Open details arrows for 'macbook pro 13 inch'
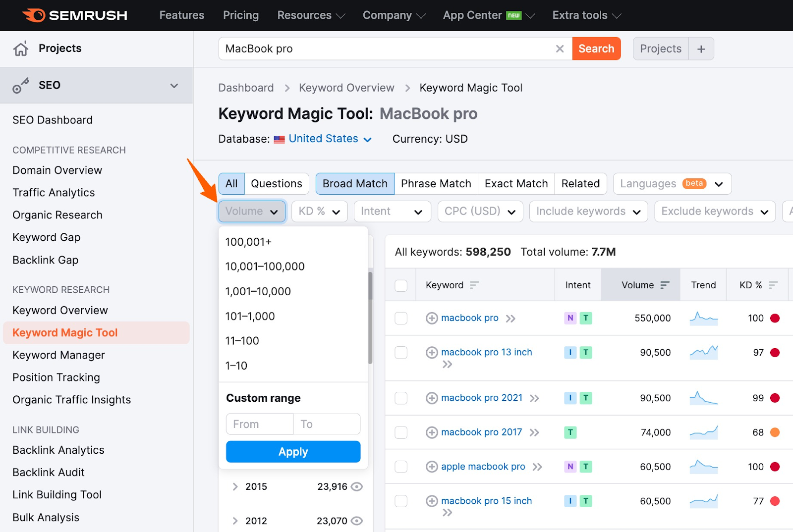793x532 pixels. pos(448,365)
